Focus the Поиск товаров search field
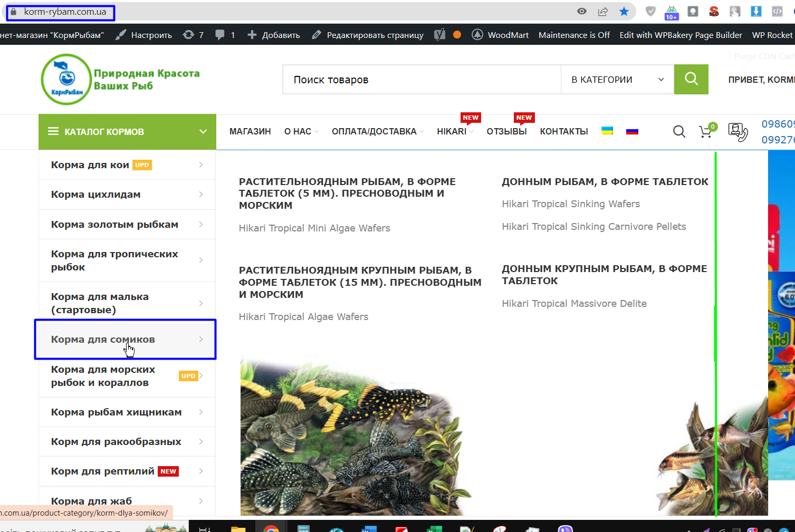The height and width of the screenshot is (532, 795). [422, 80]
